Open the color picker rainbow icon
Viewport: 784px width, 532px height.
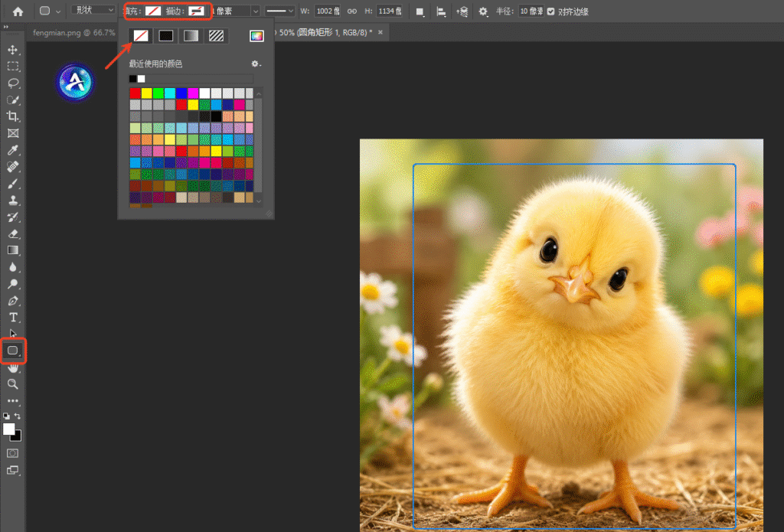tap(256, 35)
